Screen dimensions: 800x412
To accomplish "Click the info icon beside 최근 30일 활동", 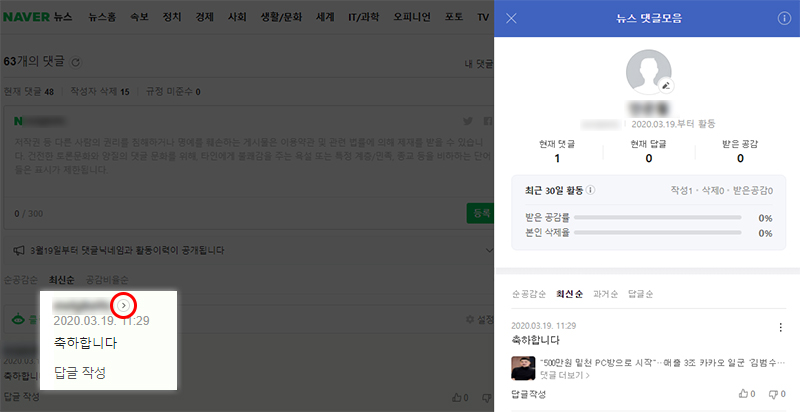I will pyautogui.click(x=590, y=190).
